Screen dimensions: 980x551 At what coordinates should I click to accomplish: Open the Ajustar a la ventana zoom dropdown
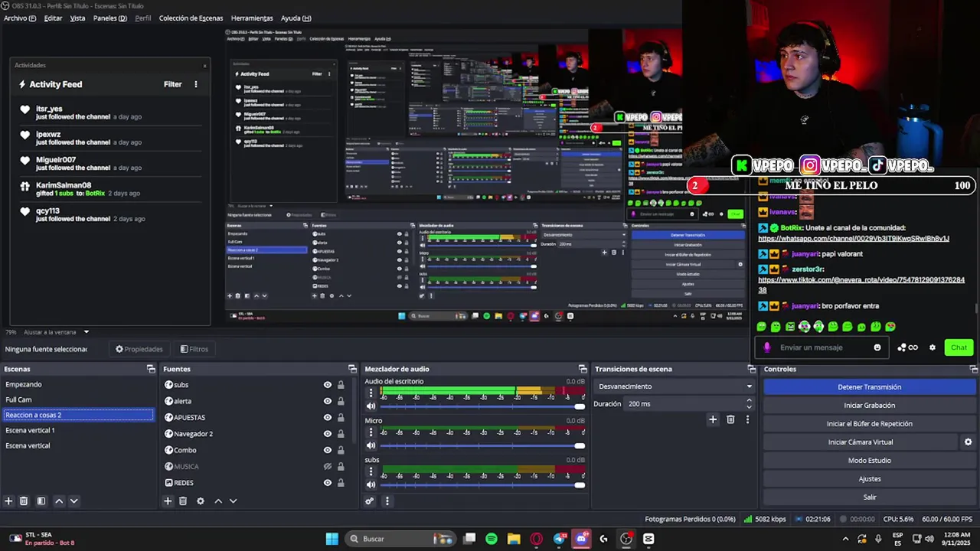[57, 332]
